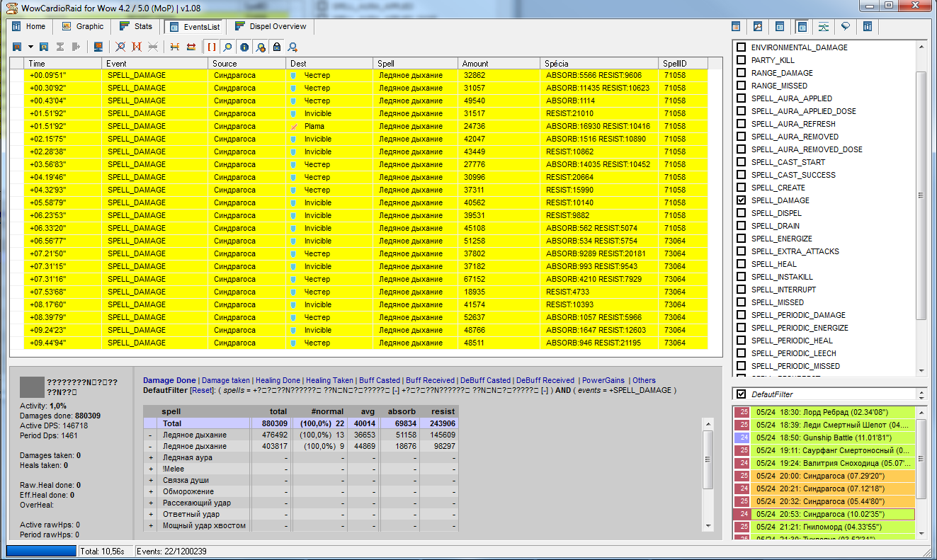The width and height of the screenshot is (937, 560).
Task: Uncheck the SPELL_DAMAGE event checkbox
Action: pos(741,200)
